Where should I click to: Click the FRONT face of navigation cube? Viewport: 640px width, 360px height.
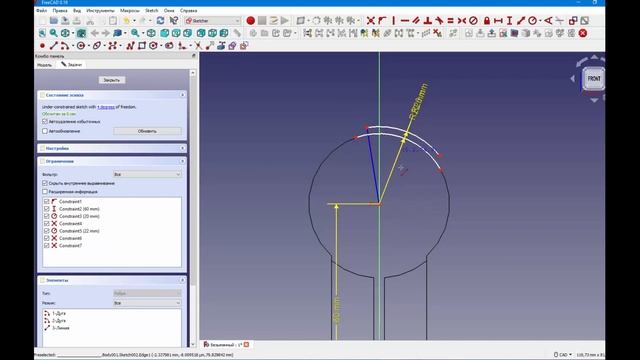593,78
